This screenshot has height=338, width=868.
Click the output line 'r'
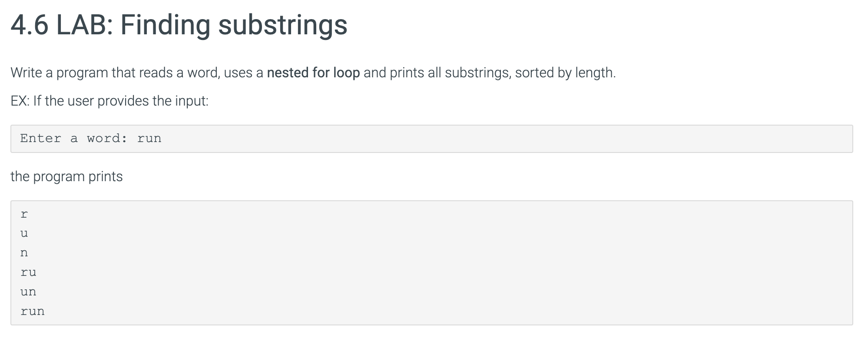click(x=24, y=214)
